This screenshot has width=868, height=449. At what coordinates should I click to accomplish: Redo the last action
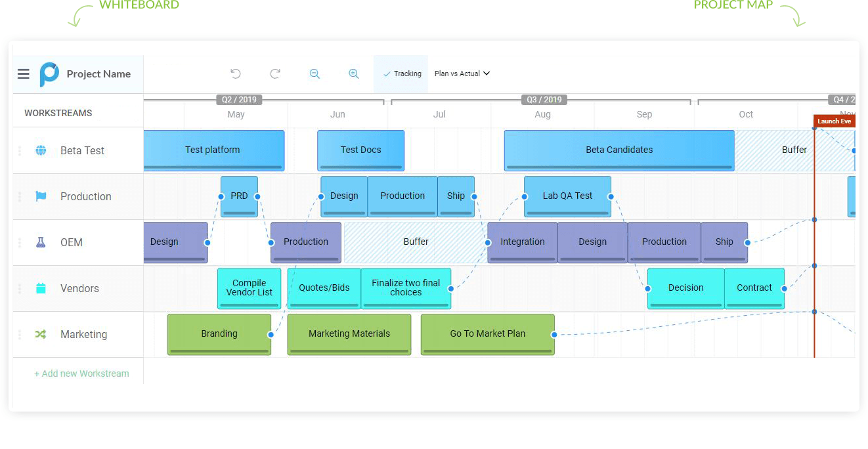tap(275, 74)
